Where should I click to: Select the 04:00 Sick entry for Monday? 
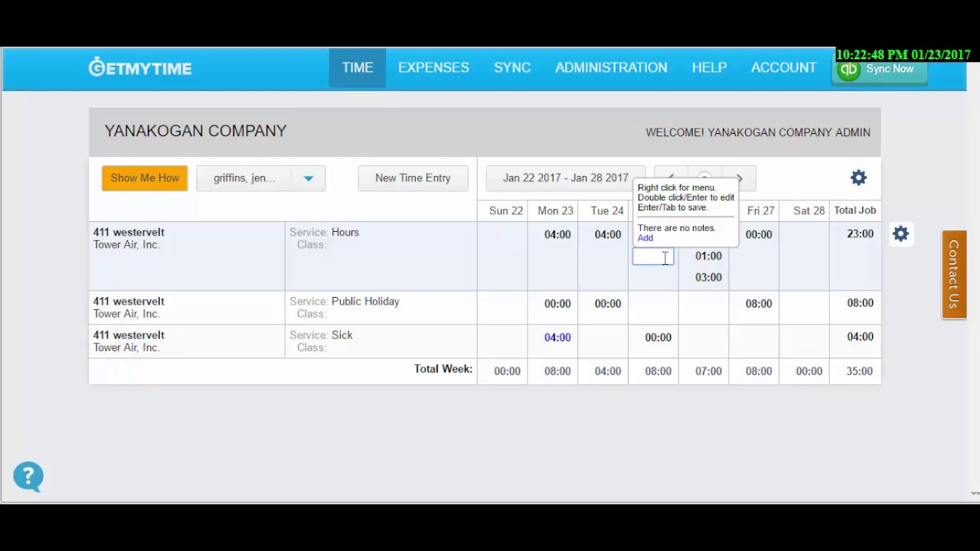[x=557, y=337]
